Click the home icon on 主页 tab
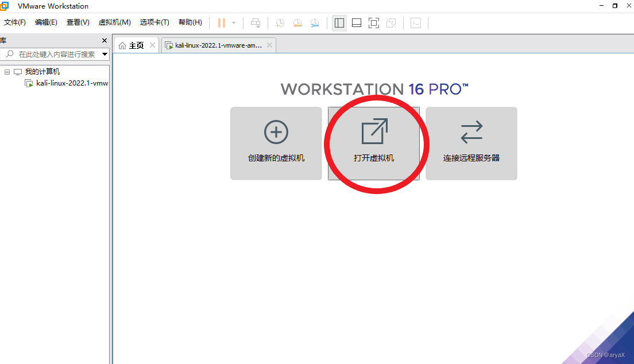Viewport: 634px width, 364px height. coord(122,46)
